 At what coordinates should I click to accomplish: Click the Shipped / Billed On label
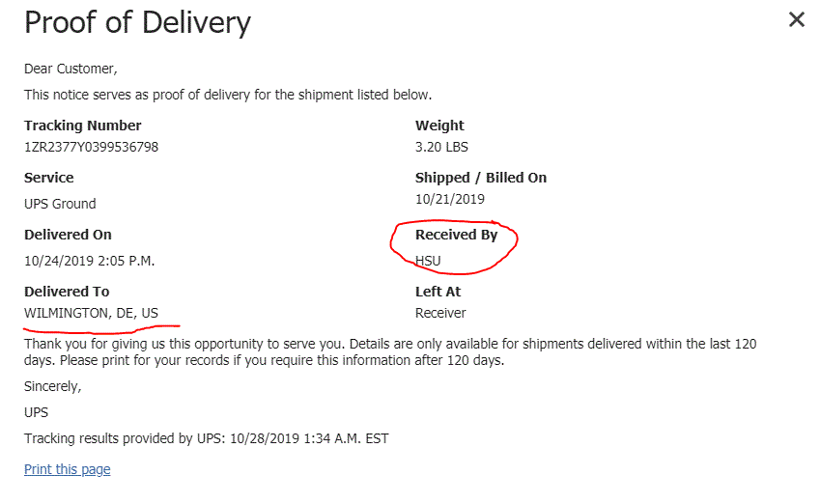click(481, 178)
